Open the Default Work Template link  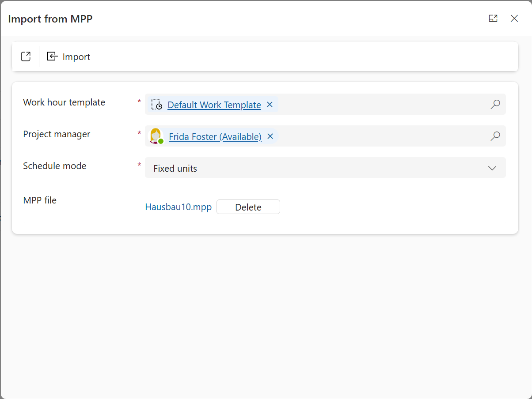click(x=214, y=105)
